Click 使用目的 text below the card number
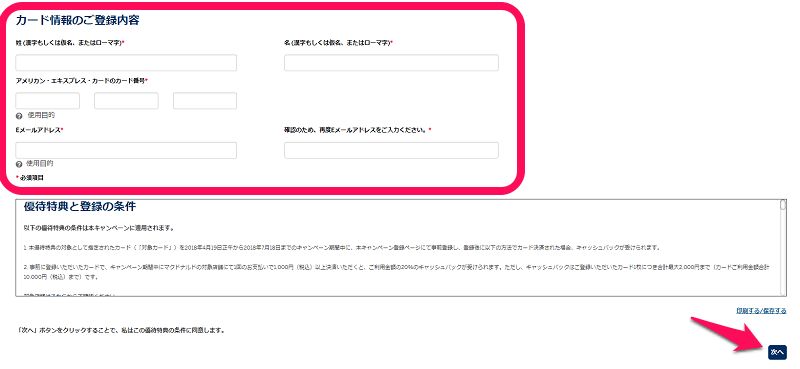Screen dimensions: 800x369 41,115
